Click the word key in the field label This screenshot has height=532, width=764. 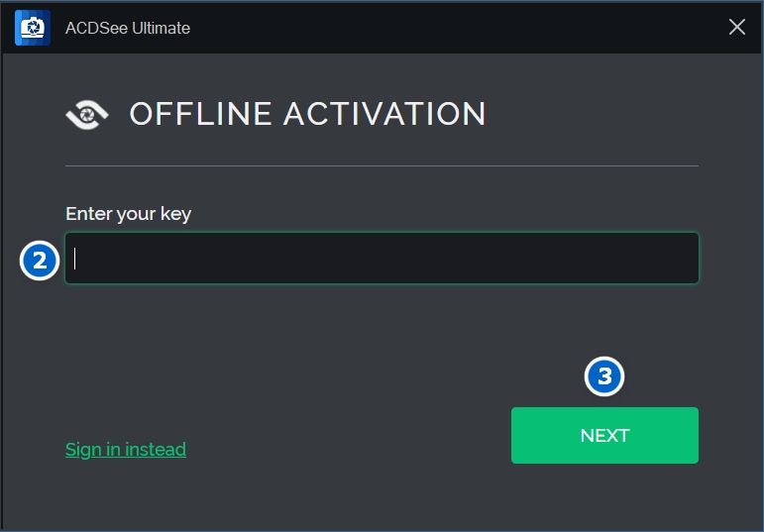click(x=176, y=213)
